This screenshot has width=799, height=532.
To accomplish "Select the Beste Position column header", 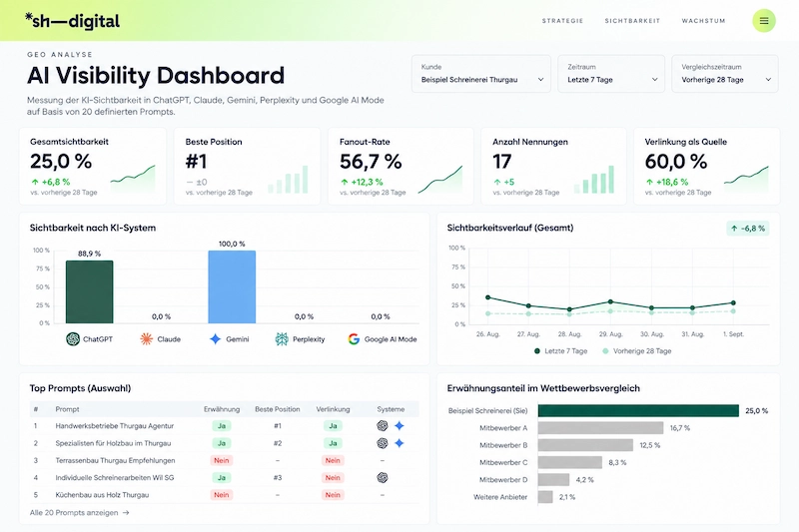I will coord(278,409).
